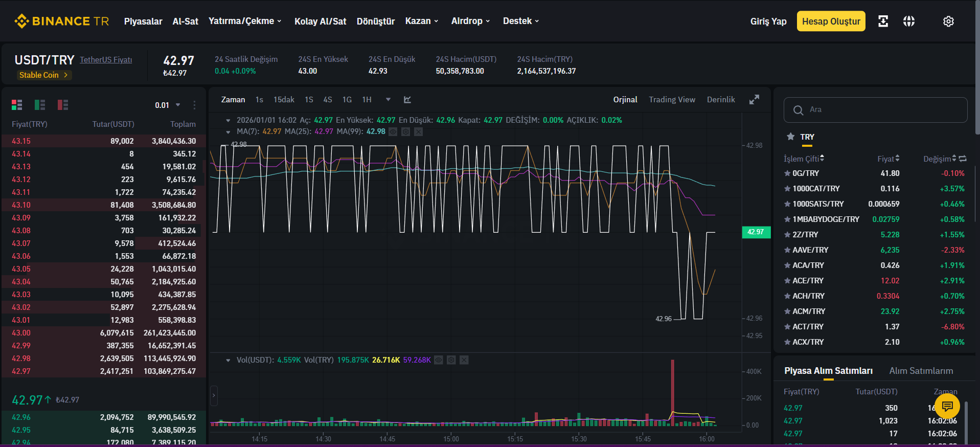
Task: Open the QR code download icon
Action: pos(883,21)
